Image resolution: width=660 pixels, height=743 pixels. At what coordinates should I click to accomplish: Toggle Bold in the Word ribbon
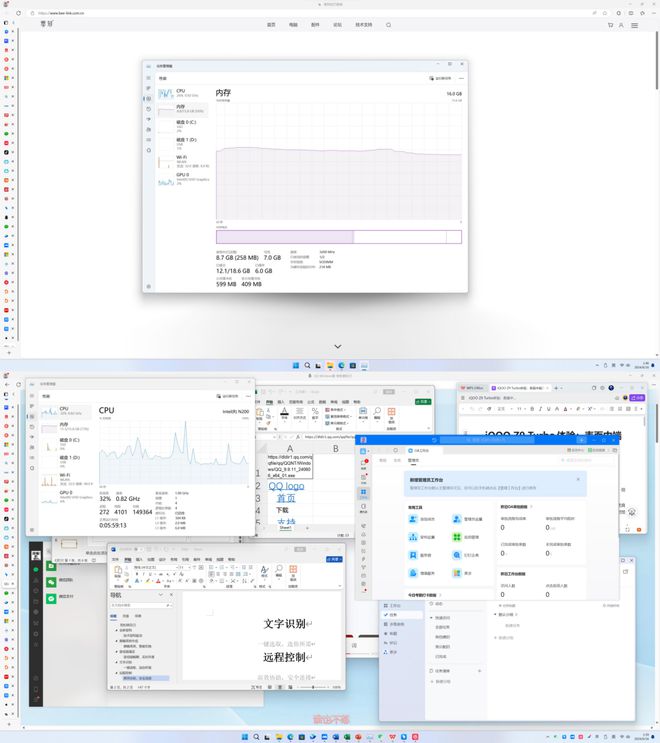click(x=137, y=574)
